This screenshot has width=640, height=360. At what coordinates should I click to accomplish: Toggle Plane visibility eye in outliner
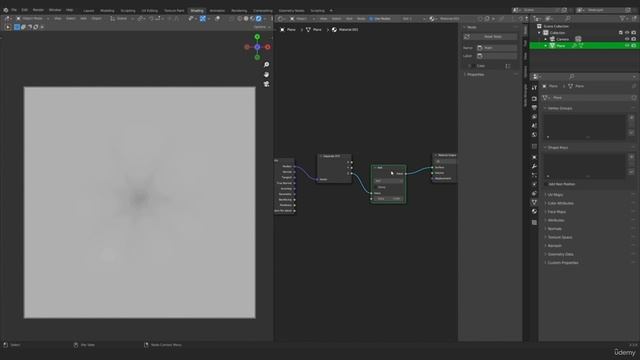627,46
